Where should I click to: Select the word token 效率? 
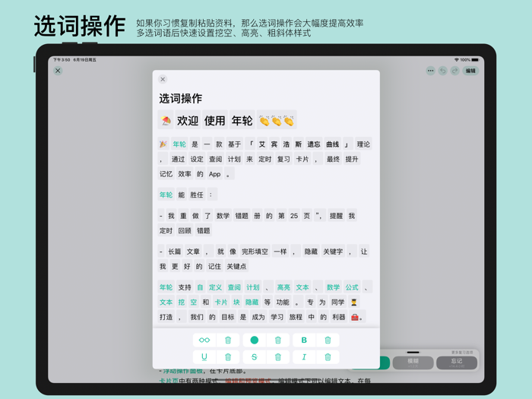point(185,174)
